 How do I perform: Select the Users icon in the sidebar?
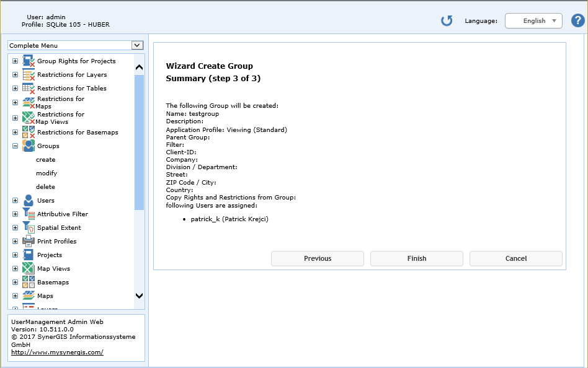[x=27, y=200]
